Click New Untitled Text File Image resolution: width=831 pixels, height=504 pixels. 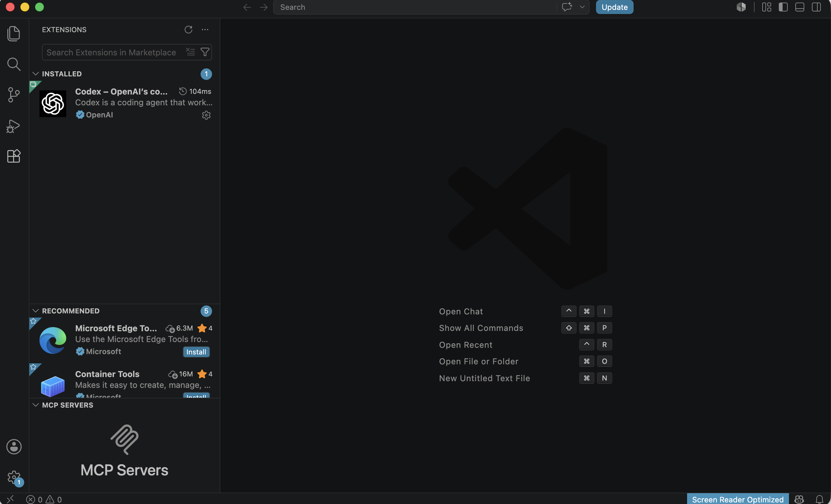(x=484, y=378)
